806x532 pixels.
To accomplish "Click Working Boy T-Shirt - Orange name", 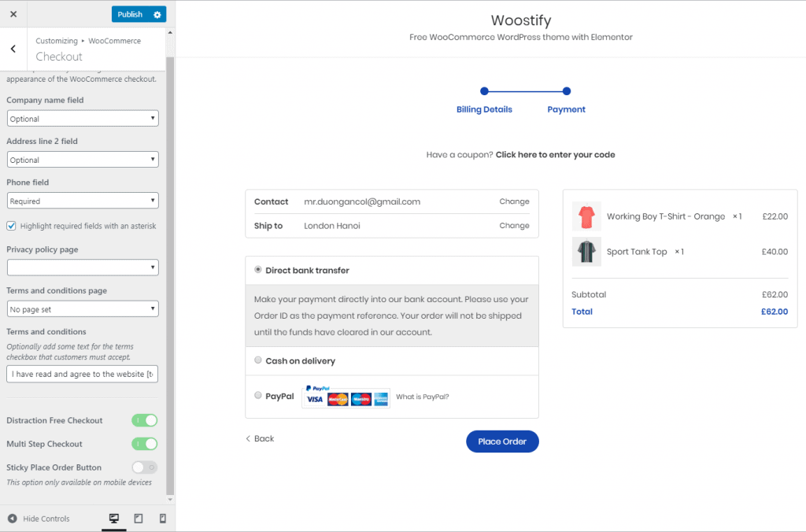I will (x=666, y=216).
